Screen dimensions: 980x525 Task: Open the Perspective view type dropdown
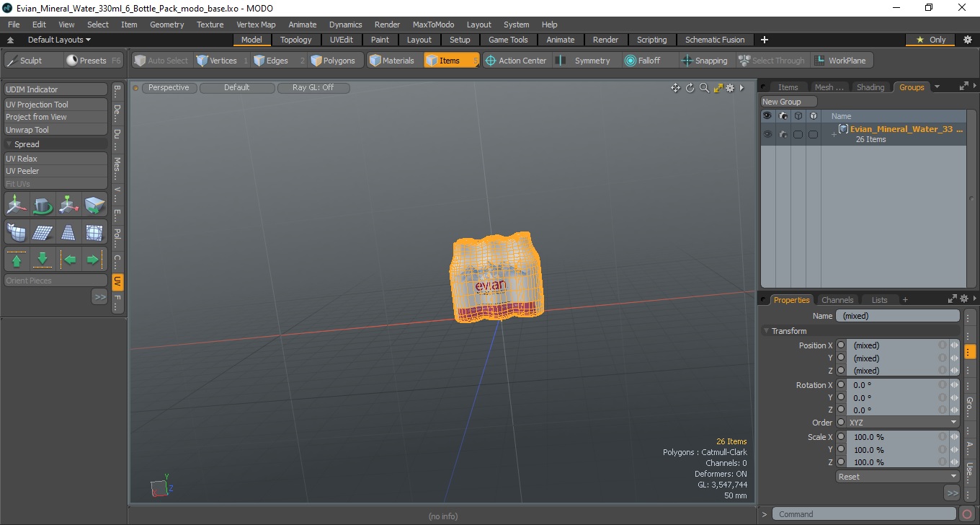point(169,88)
